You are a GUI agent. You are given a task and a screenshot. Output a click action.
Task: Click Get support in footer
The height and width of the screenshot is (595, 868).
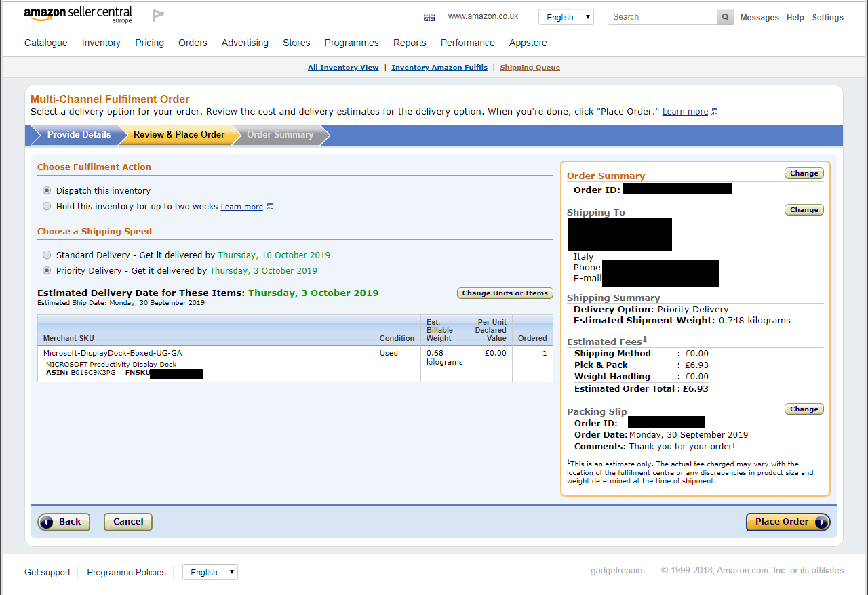click(x=47, y=572)
